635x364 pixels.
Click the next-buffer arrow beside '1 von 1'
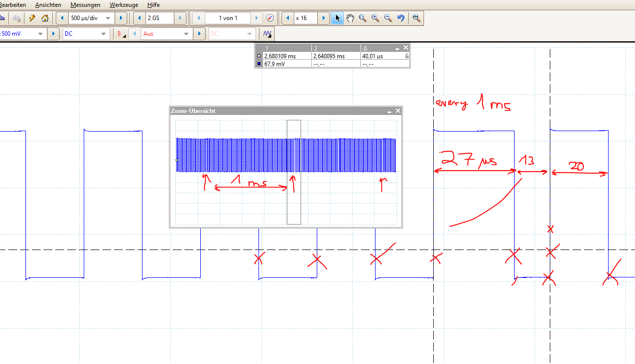(x=257, y=18)
